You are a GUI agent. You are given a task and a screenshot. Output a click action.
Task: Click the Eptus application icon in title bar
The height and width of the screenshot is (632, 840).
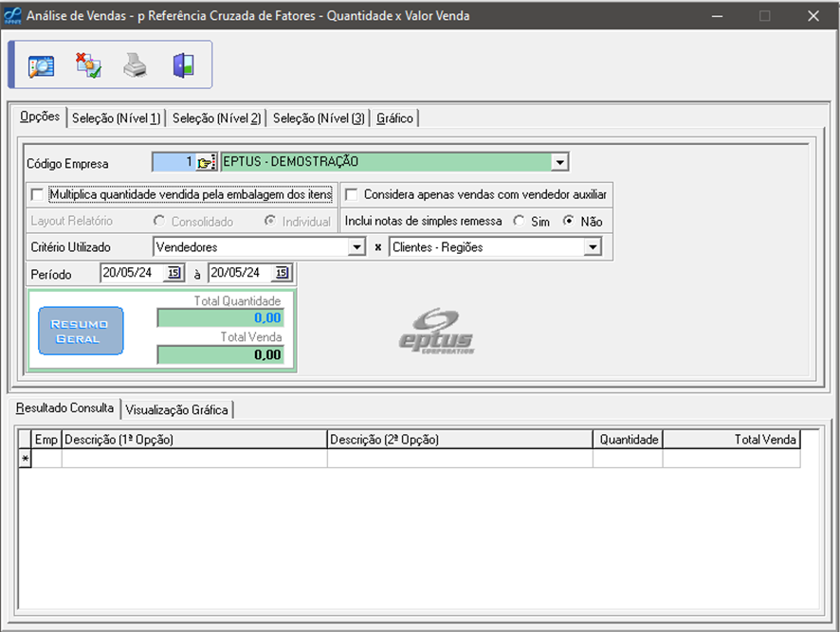tap(14, 16)
